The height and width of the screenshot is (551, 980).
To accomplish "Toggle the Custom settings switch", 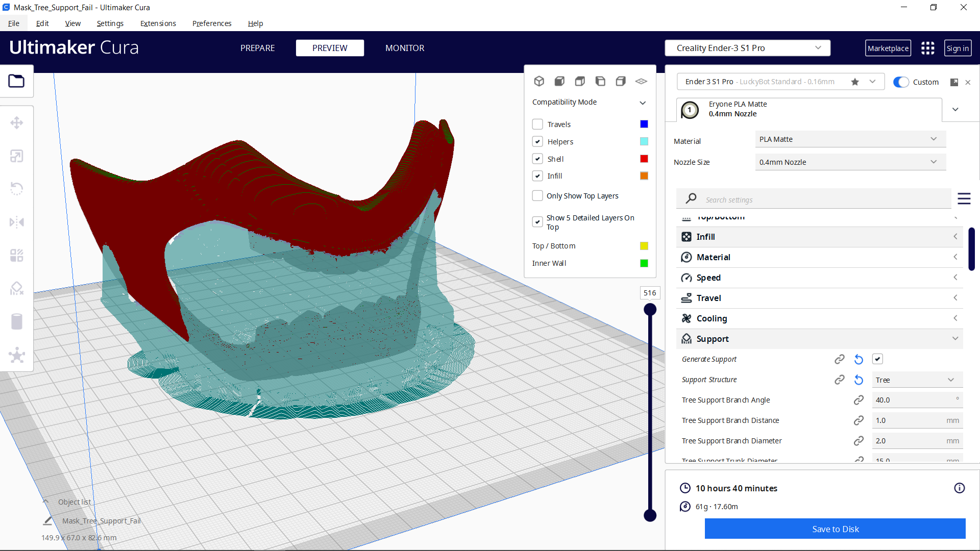I will point(901,82).
